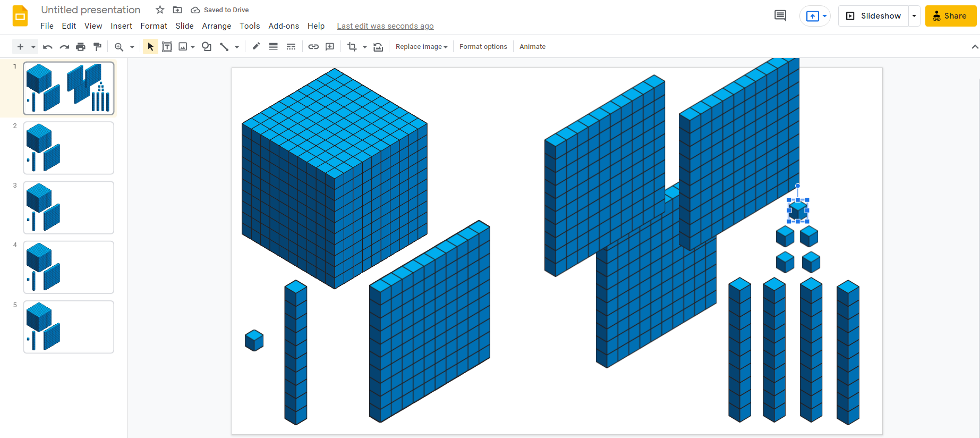Expand the Replace image dropdown
Viewport: 980px width, 438px height.
[x=421, y=47]
